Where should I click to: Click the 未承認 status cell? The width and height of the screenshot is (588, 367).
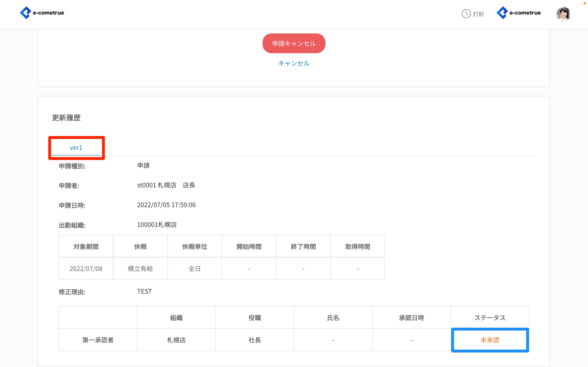pyautogui.click(x=490, y=340)
